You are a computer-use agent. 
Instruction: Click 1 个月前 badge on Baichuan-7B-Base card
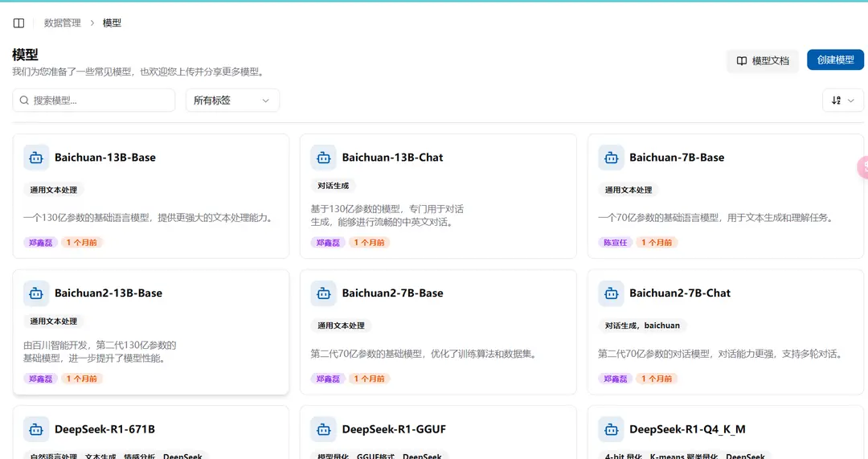point(657,243)
